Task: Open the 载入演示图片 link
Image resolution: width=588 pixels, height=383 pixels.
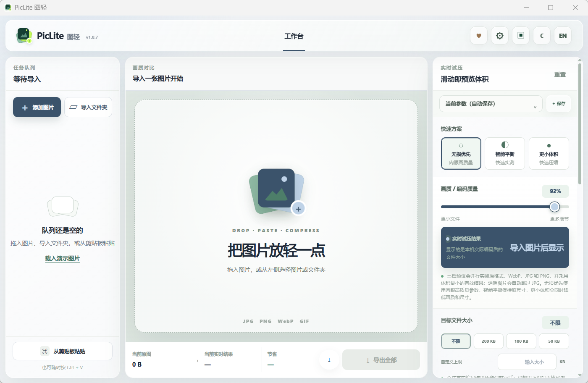Action: 63,259
